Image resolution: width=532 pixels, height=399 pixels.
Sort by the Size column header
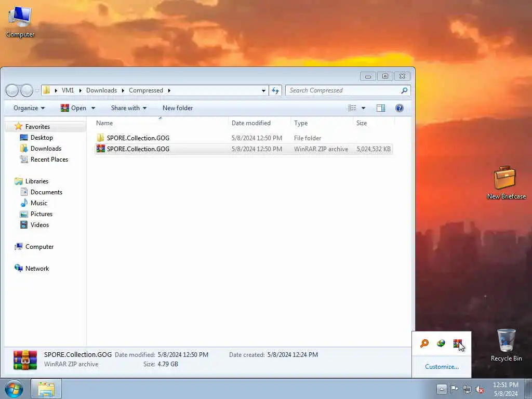click(373, 123)
